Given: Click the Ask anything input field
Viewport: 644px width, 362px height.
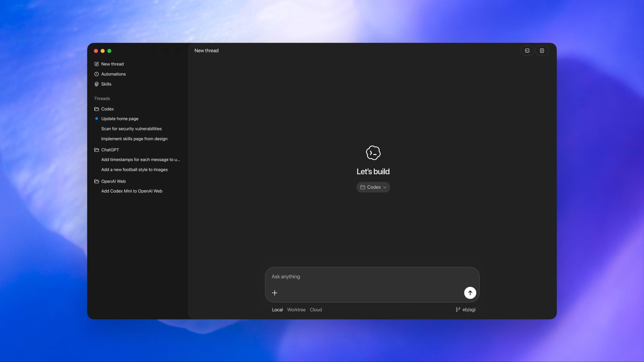Looking at the screenshot, I should pyautogui.click(x=352, y=276).
